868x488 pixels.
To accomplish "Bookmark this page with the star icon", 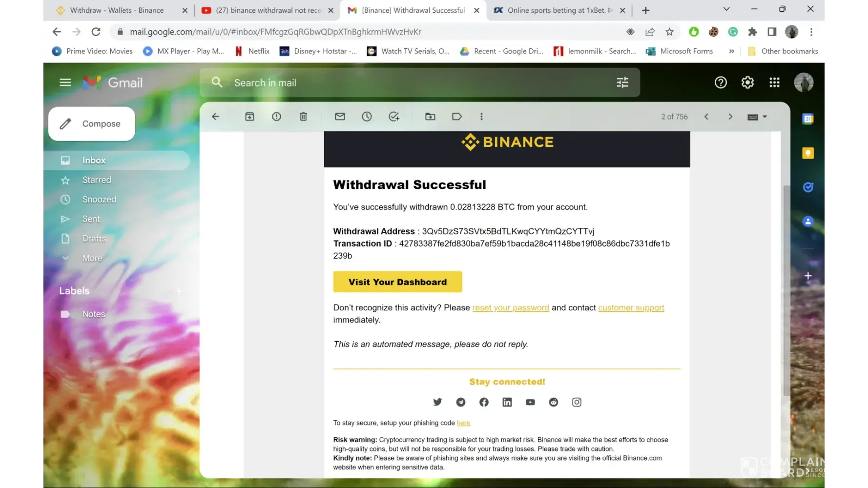I will coord(669,32).
